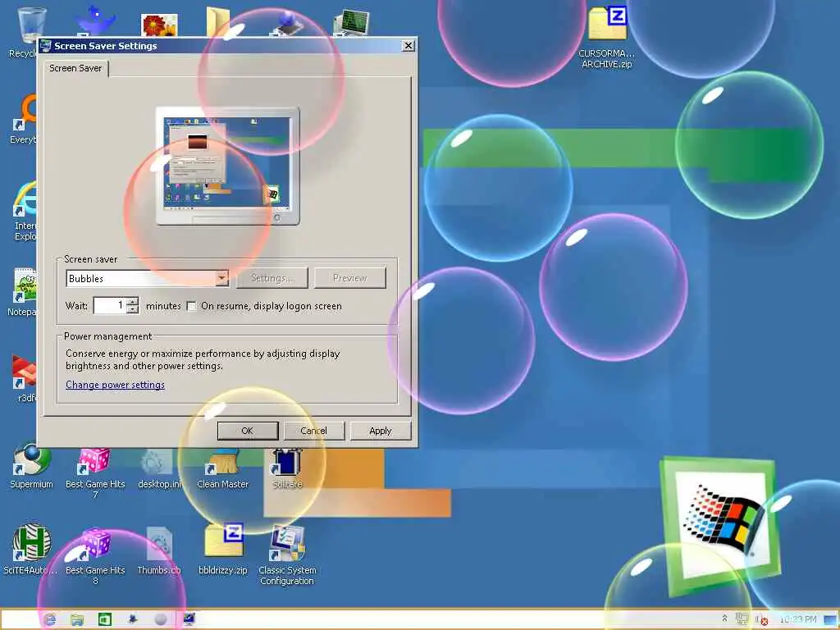Viewport: 840px width, 630px height.
Task: Click the Screen Saver Settings title icon
Action: click(x=46, y=46)
